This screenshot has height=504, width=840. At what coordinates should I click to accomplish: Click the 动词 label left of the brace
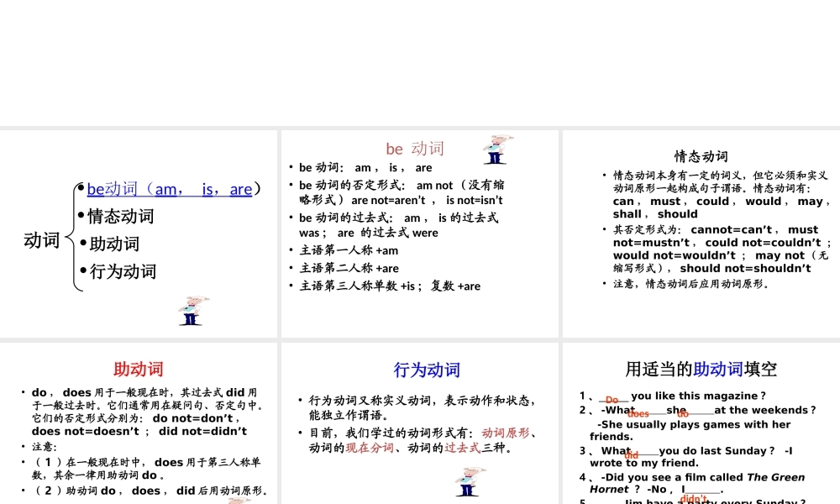tap(42, 240)
